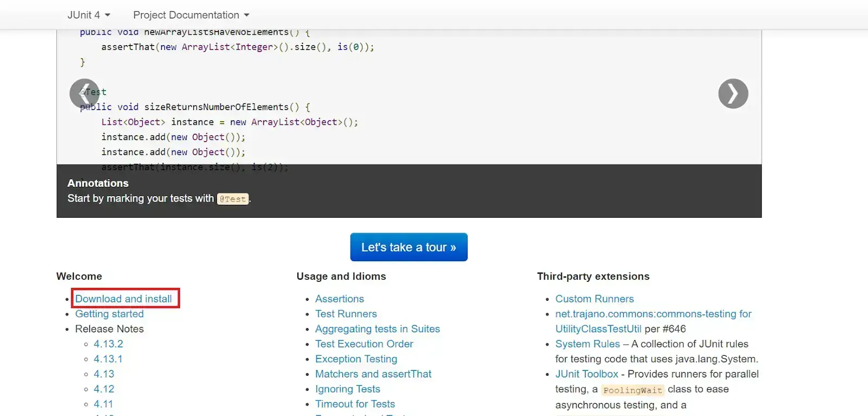Click the @Test code badge in caption
Image resolution: width=868 pixels, height=416 pixels.
click(233, 199)
